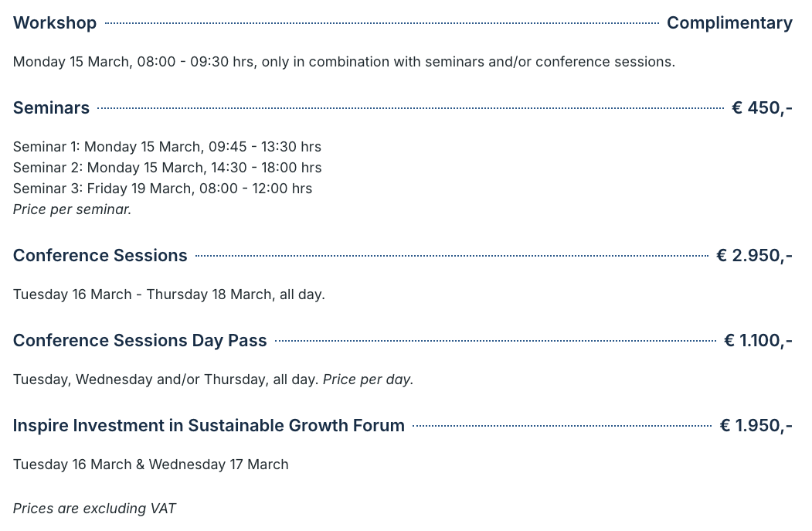Select the € 450,- seminar price
The image size is (812, 531).
coord(762,107)
